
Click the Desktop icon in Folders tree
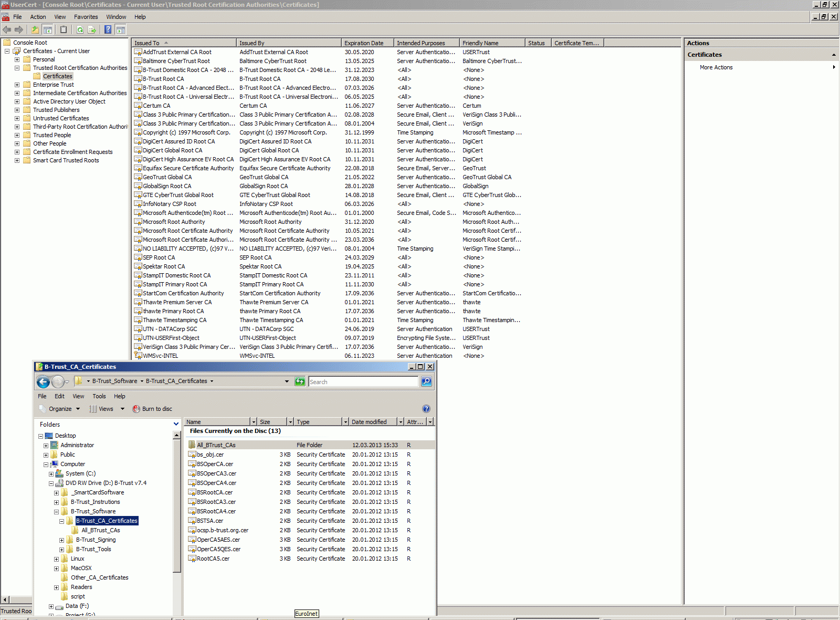49,436
